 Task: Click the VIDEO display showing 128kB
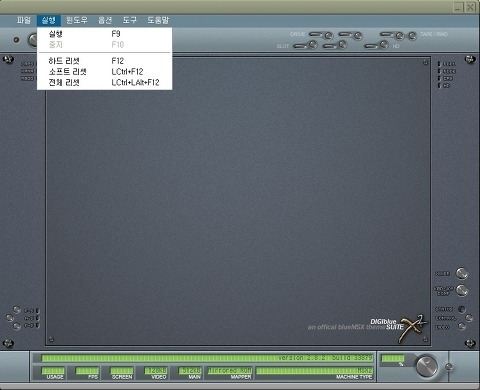point(156,370)
